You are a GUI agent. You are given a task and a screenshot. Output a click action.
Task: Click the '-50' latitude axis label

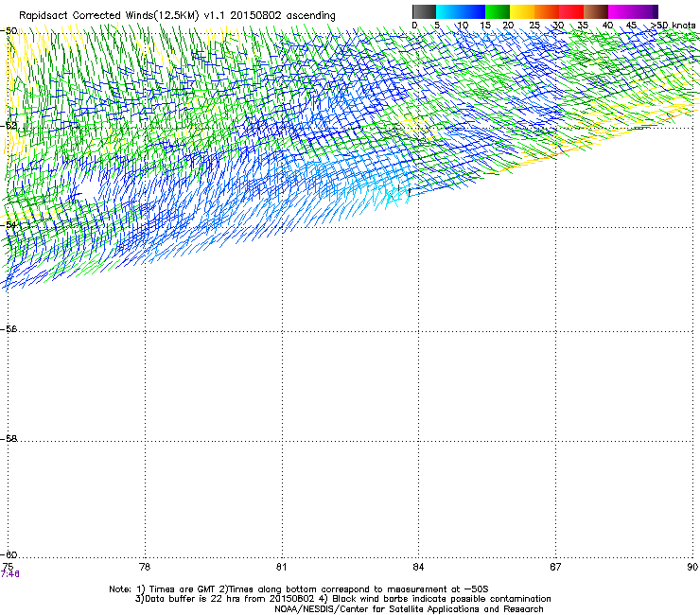point(9,31)
